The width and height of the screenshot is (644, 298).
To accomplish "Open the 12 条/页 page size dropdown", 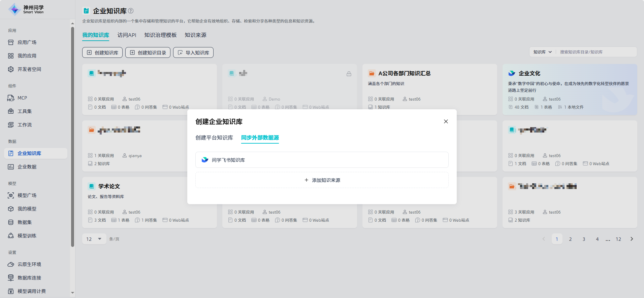I will (94, 239).
